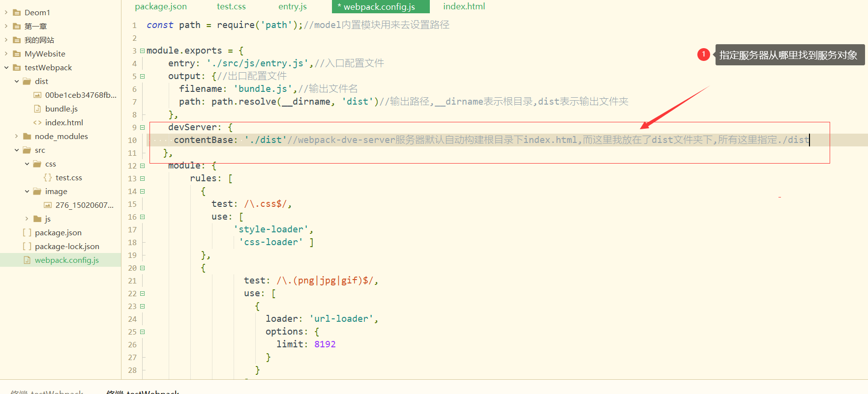Screen dimensions: 868x394
Task: Click the bracket icon of package-lock.json
Action: [x=27, y=246]
